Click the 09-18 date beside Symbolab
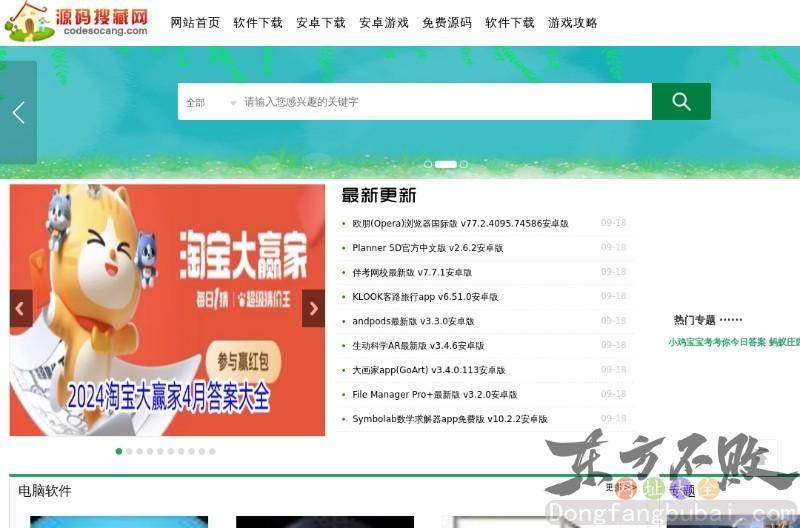The image size is (800, 528). (x=613, y=418)
